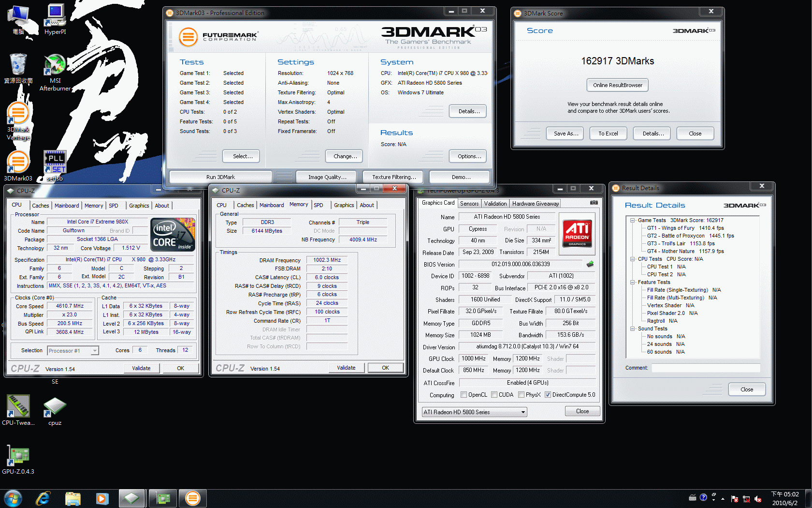
Task: Open the PLL SET setfsb shortcut
Action: pos(55,166)
